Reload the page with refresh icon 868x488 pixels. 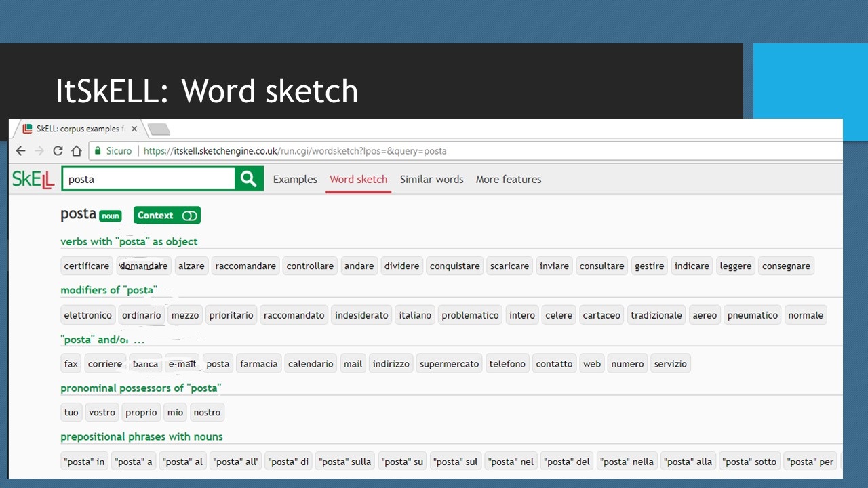[x=58, y=151]
